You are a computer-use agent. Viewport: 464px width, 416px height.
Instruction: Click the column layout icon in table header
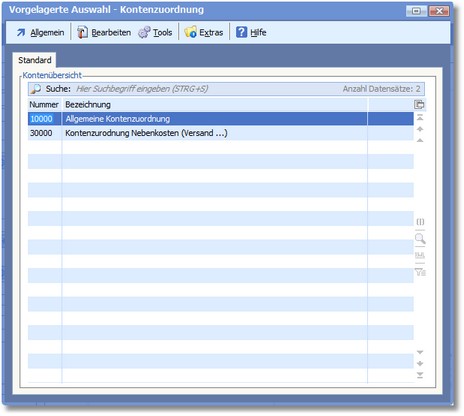[419, 105]
